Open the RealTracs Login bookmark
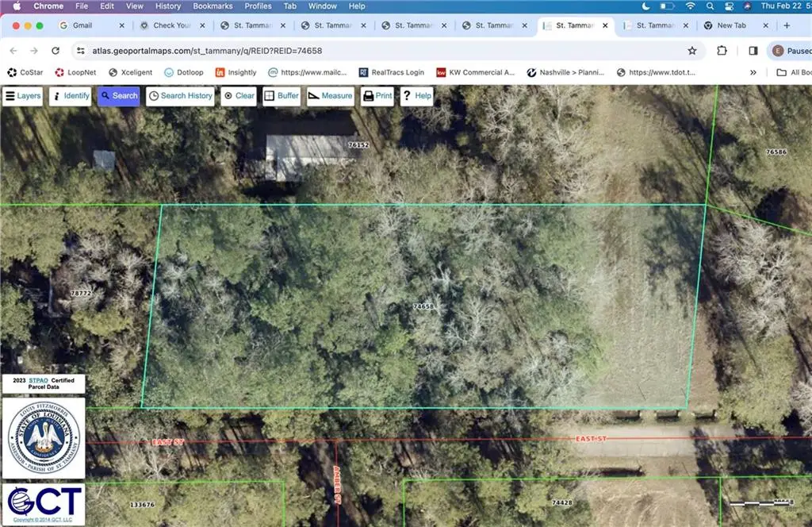 click(391, 72)
